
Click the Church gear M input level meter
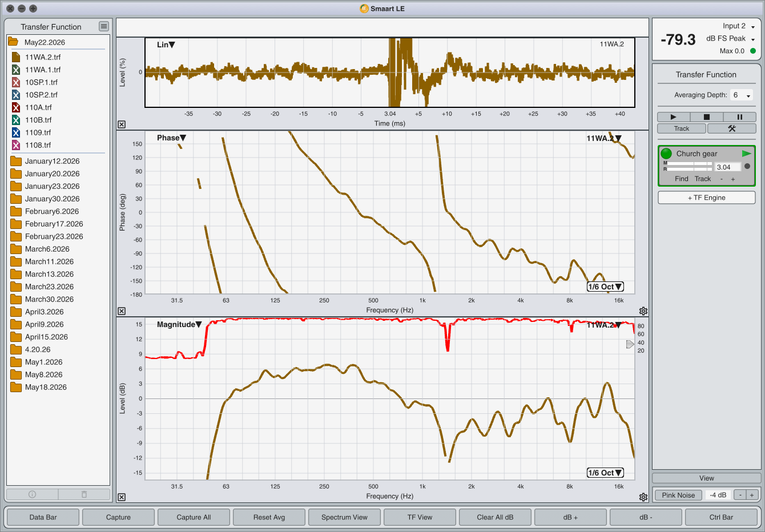point(690,164)
